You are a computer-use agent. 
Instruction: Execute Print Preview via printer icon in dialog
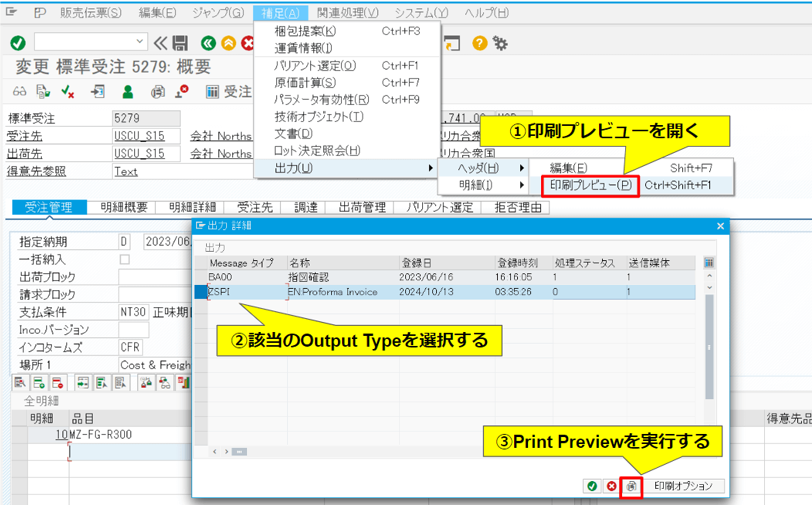tap(631, 486)
